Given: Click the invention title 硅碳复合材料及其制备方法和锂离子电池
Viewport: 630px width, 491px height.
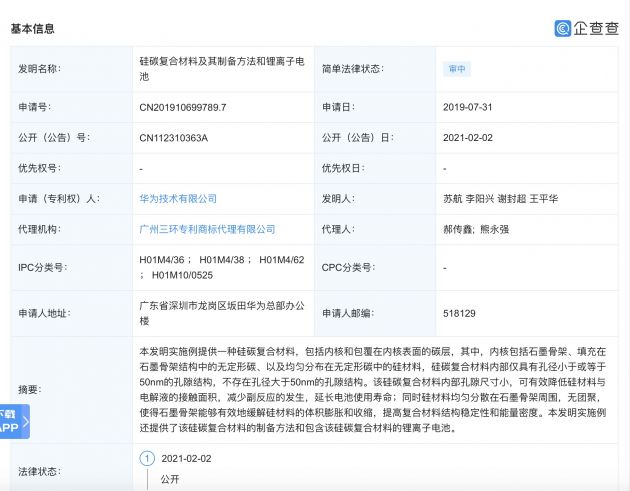Looking at the screenshot, I should 222,69.
